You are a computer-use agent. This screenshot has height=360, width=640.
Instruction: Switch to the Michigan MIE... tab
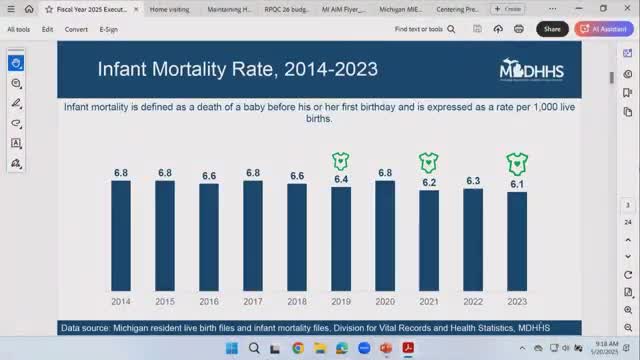(401, 9)
